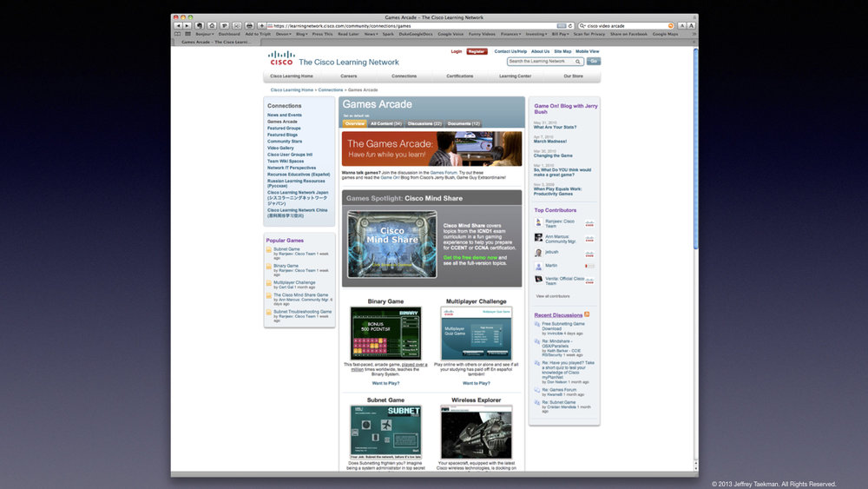
Task: Click the Games Arcade banner image
Action: click(431, 149)
